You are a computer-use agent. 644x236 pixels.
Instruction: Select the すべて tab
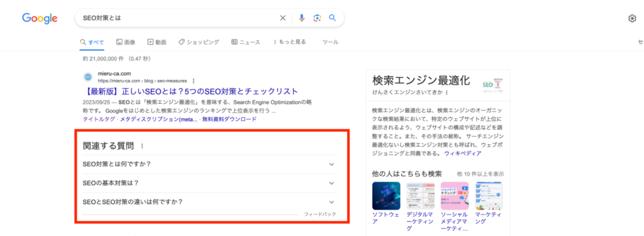(92, 42)
